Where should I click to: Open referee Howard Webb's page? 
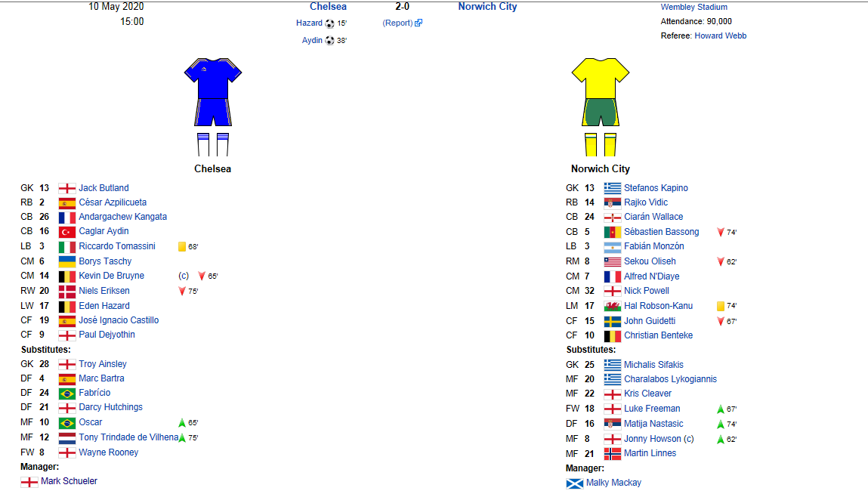pos(720,36)
